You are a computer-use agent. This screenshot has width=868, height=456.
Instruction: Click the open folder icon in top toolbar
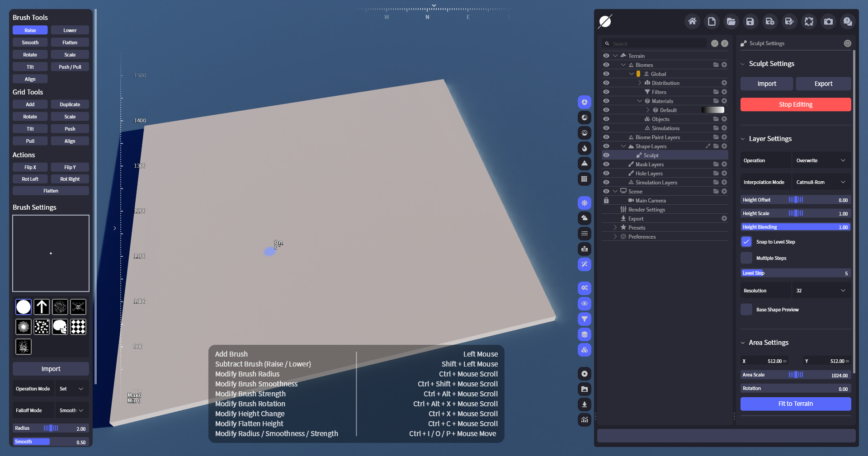coord(731,21)
